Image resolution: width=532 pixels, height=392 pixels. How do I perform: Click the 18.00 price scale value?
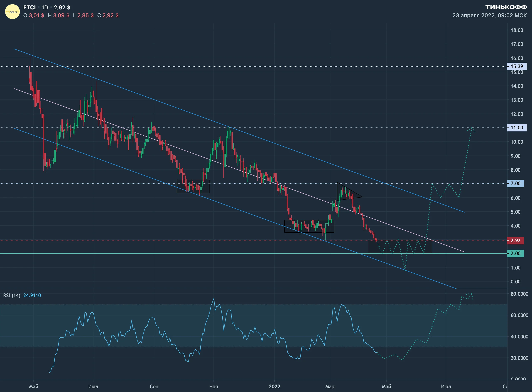click(517, 30)
